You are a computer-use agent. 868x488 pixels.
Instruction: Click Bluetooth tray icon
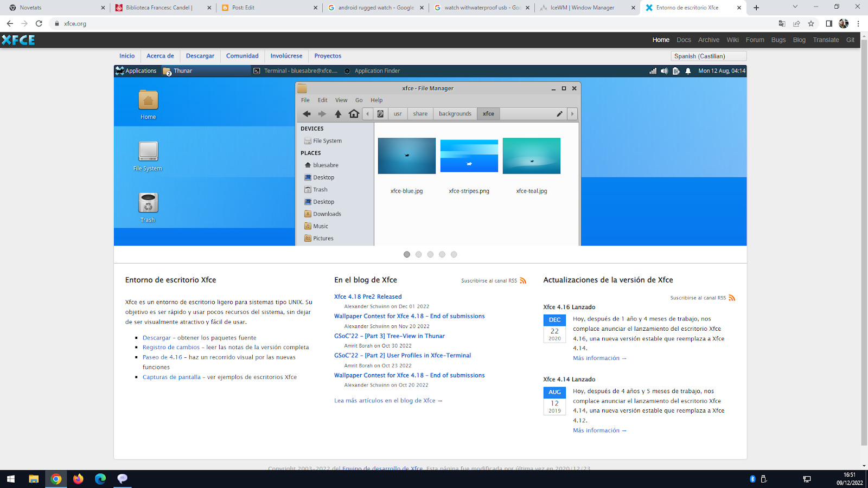point(752,479)
